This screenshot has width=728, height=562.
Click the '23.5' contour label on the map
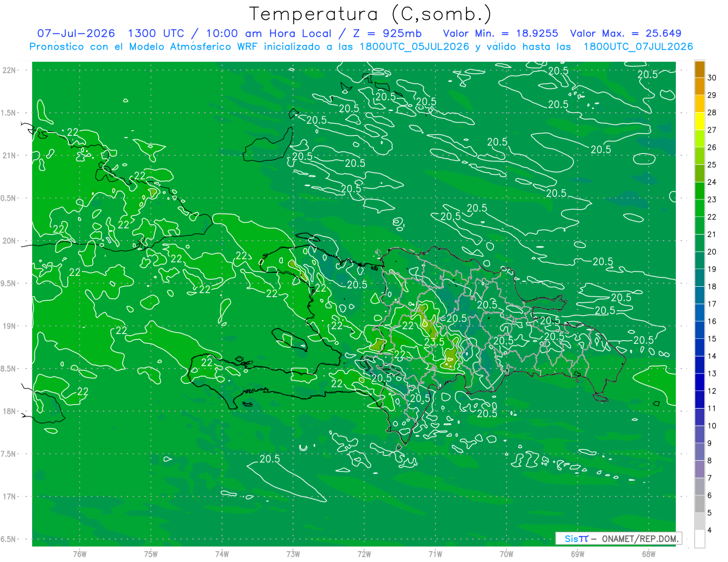[434, 342]
